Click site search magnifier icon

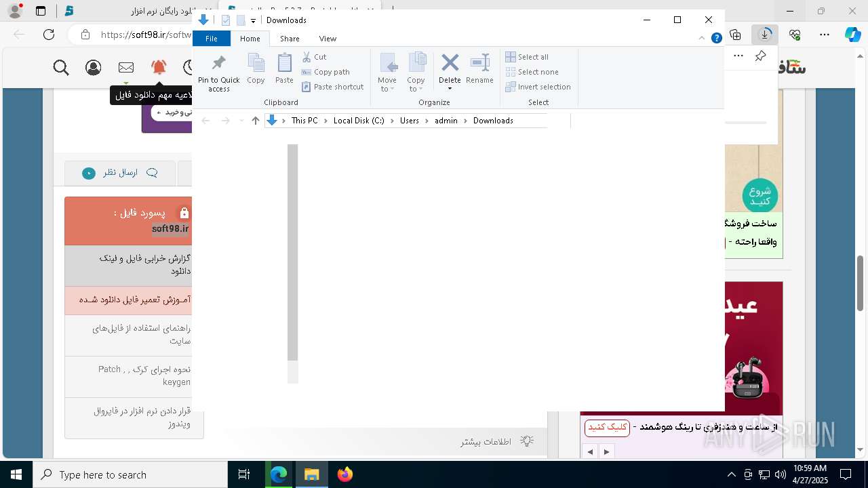click(61, 67)
